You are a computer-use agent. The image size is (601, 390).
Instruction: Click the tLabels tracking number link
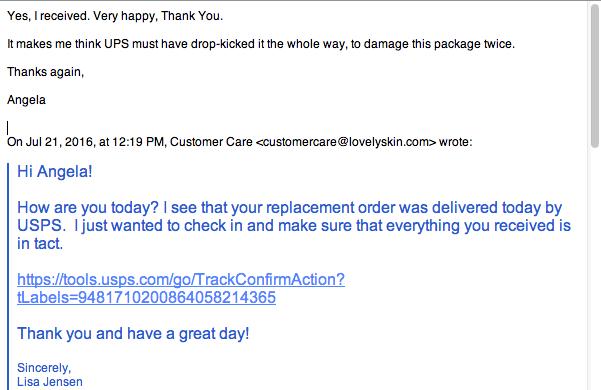click(x=146, y=297)
